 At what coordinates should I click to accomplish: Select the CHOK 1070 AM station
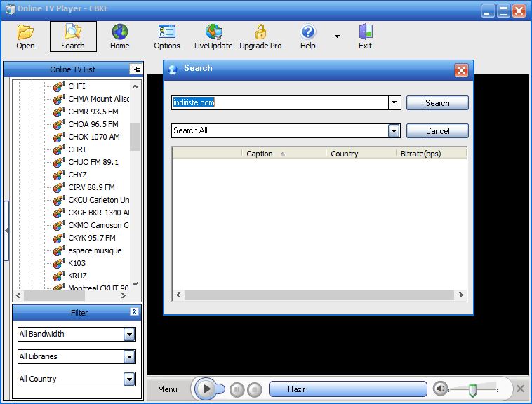click(94, 137)
